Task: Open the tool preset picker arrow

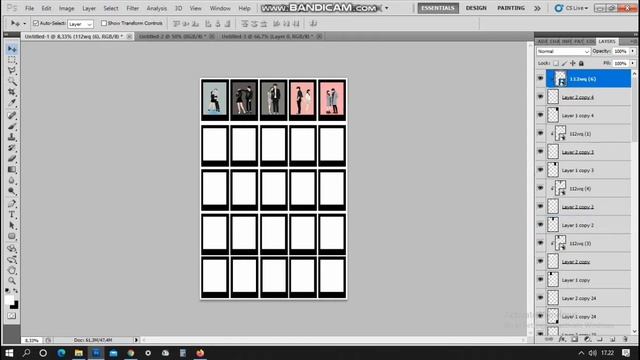Action: point(24,24)
